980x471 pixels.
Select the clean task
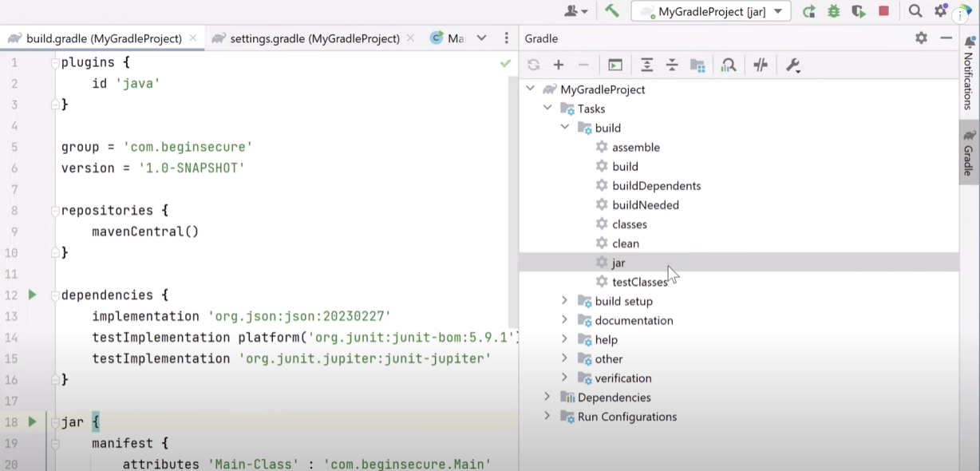[x=626, y=243]
